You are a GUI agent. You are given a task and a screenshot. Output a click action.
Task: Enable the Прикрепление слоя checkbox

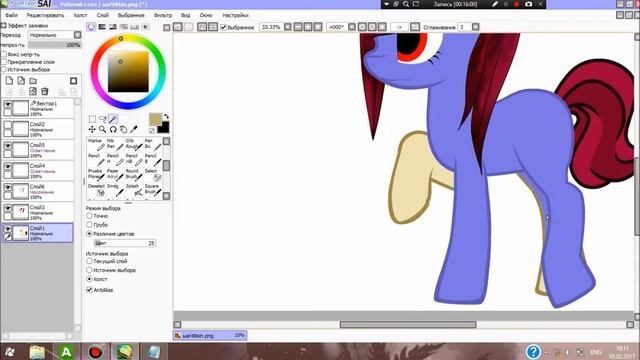coord(4,62)
